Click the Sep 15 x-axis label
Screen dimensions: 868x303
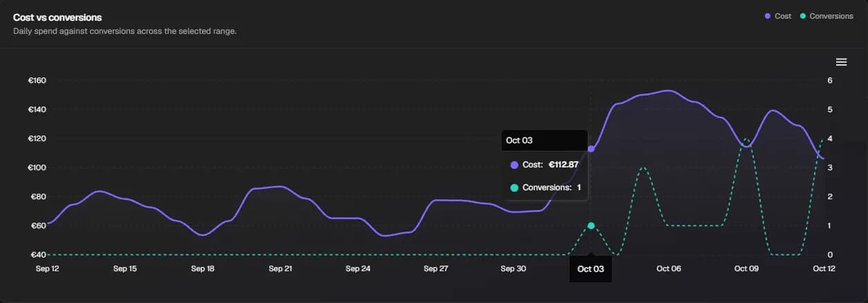click(125, 268)
